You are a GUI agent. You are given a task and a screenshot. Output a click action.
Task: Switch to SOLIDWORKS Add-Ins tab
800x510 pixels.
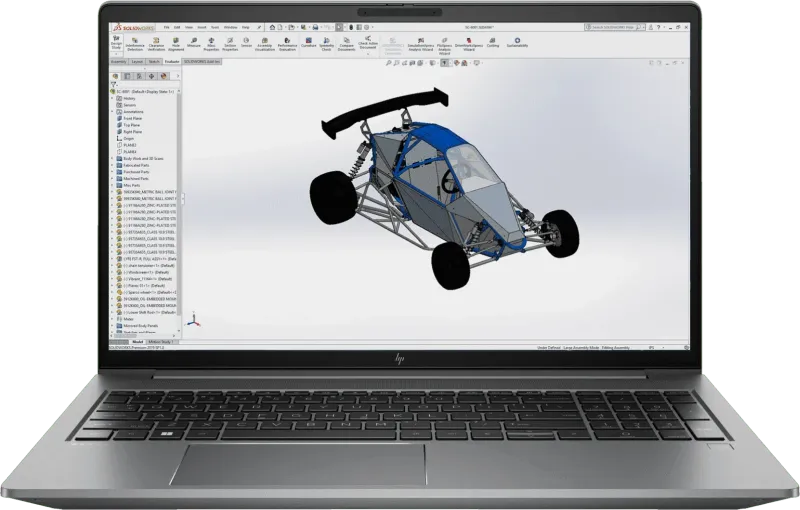(x=202, y=62)
